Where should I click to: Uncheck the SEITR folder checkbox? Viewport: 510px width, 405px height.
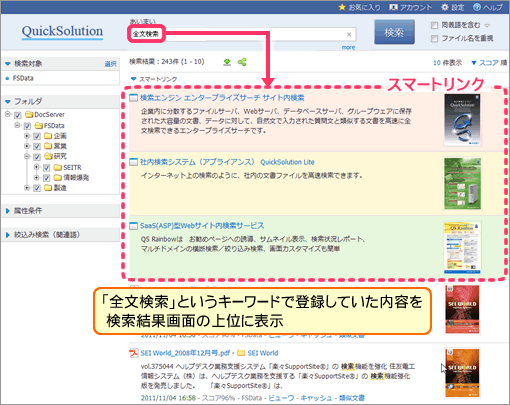pos(47,168)
